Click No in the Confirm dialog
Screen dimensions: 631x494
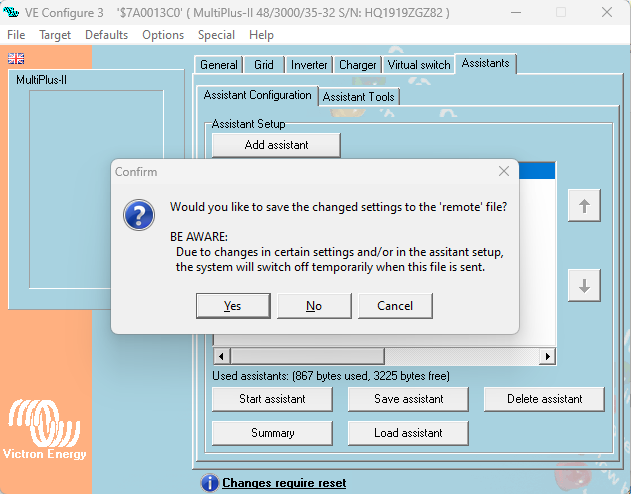coord(314,306)
